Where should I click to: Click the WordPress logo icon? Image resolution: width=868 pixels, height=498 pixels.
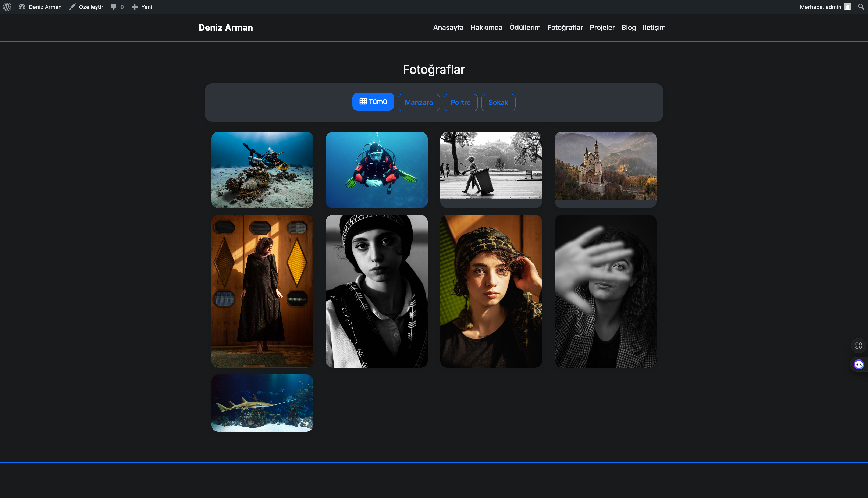pyautogui.click(x=7, y=7)
